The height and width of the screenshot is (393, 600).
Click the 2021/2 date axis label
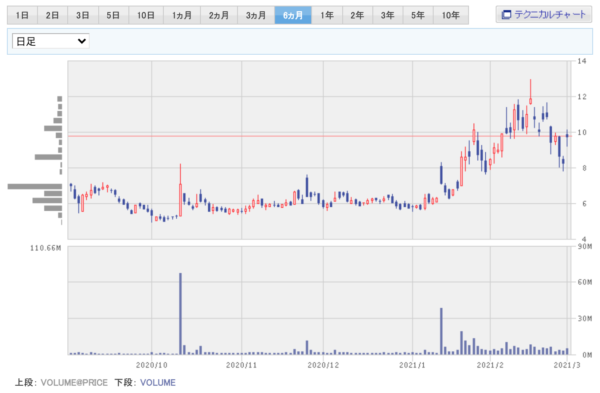click(490, 365)
